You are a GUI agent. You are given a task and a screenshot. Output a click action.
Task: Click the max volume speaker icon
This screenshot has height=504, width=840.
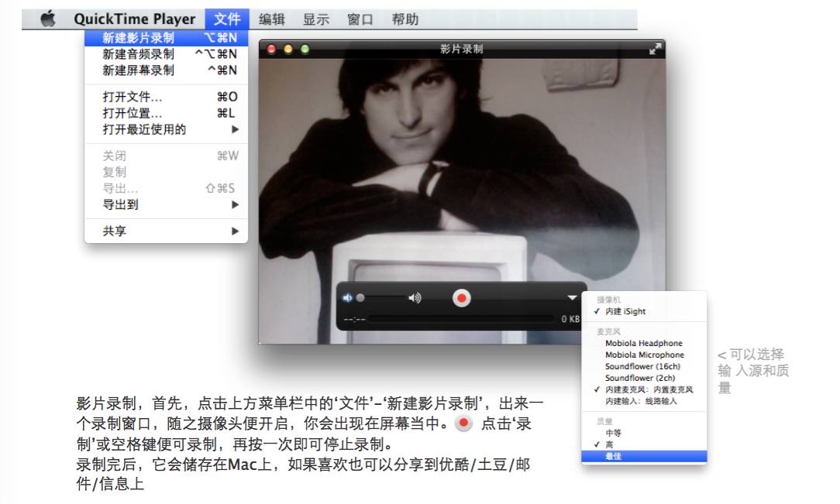[x=415, y=298]
